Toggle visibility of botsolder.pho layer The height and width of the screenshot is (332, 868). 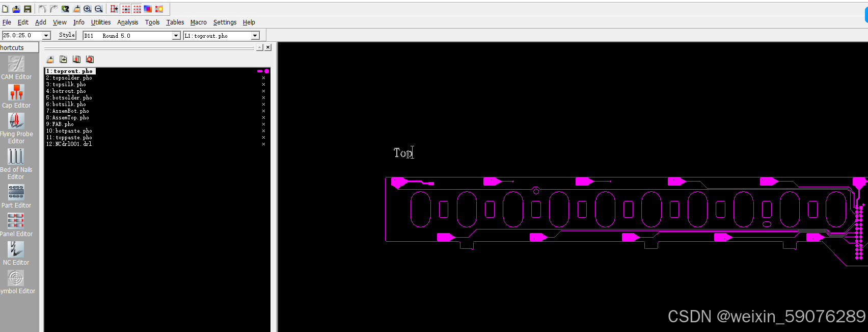click(x=263, y=98)
